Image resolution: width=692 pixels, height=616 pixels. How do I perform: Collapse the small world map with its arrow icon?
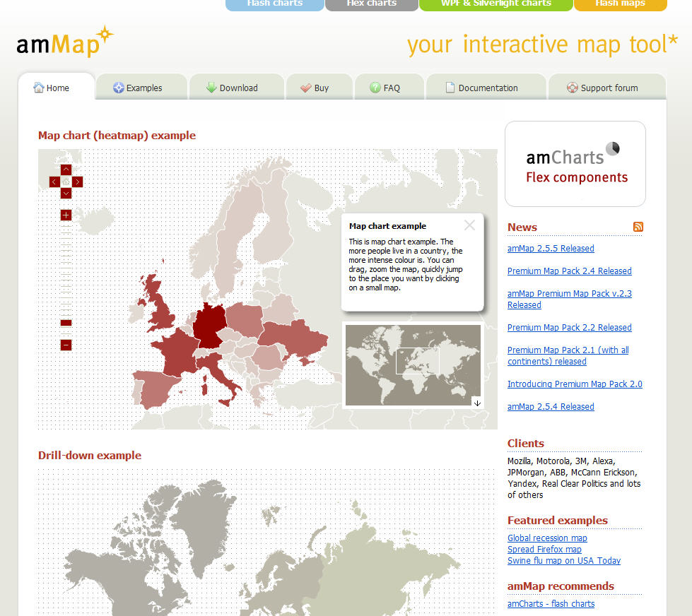pos(477,403)
